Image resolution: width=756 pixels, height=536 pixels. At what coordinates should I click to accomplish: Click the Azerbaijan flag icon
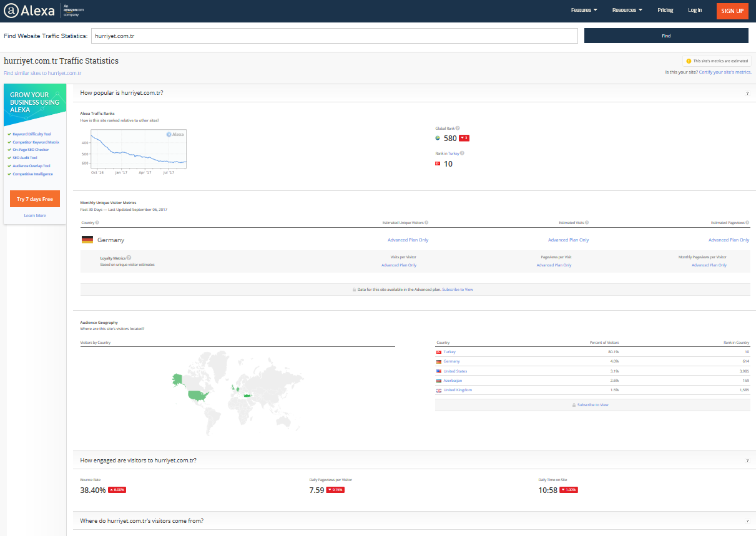coord(439,381)
